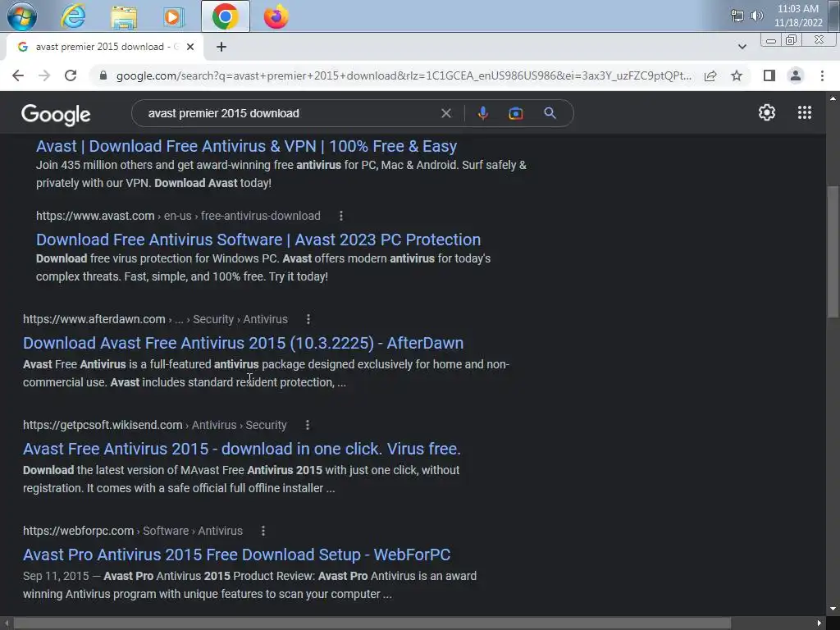The image size is (840, 630).
Task: Click the vertical scrollbar down arrow
Action: coord(833,609)
